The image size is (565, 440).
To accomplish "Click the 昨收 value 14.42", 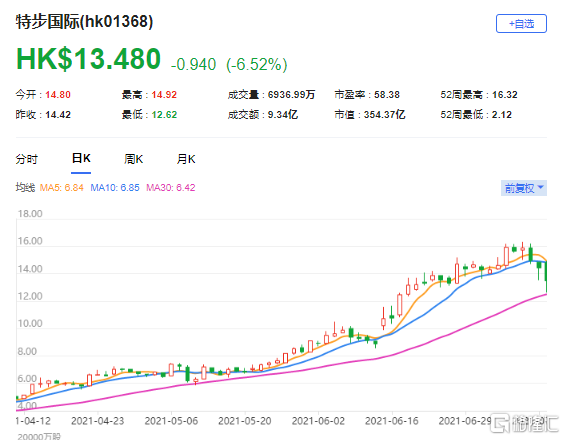I will tap(58, 115).
